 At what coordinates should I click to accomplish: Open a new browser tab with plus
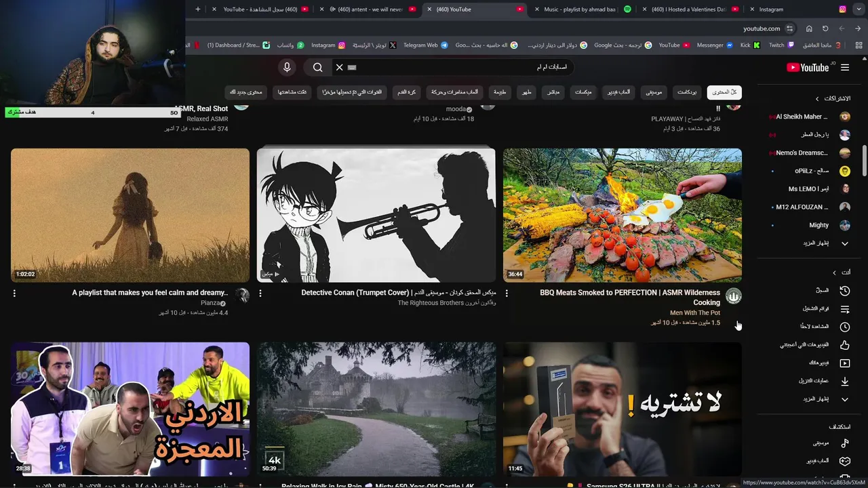(197, 9)
